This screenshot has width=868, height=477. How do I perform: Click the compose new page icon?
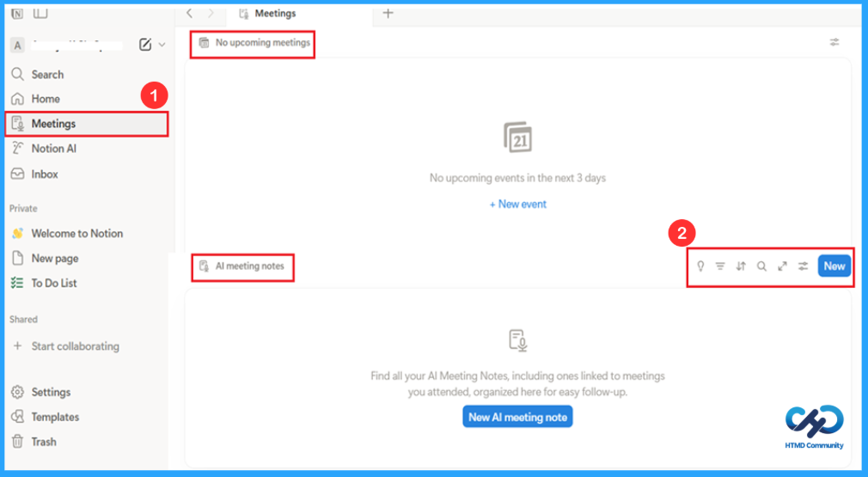145,45
